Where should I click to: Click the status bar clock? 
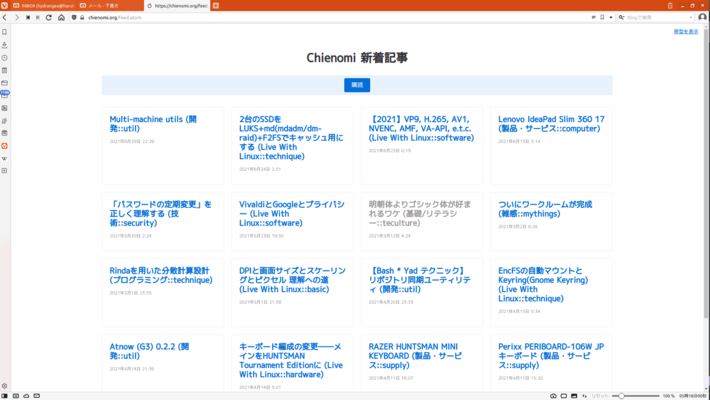(693, 396)
